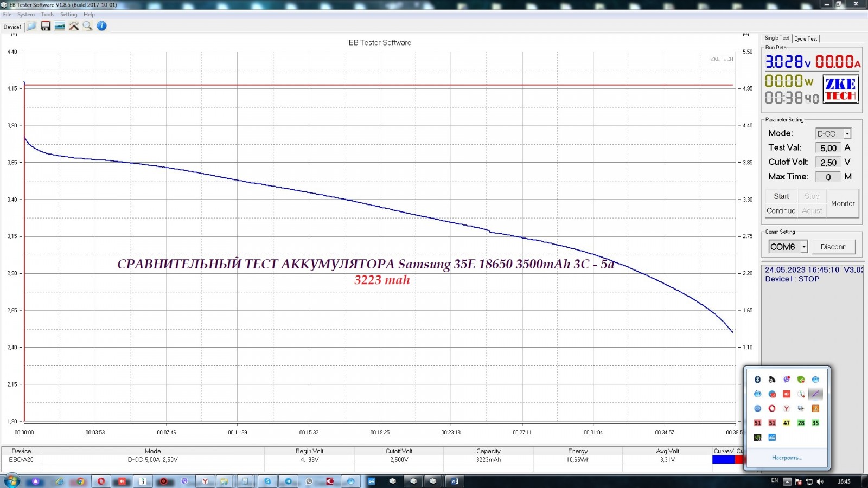Expand the Mode D-CC dropdown
Image resolution: width=868 pixels, height=488 pixels.
pos(847,134)
